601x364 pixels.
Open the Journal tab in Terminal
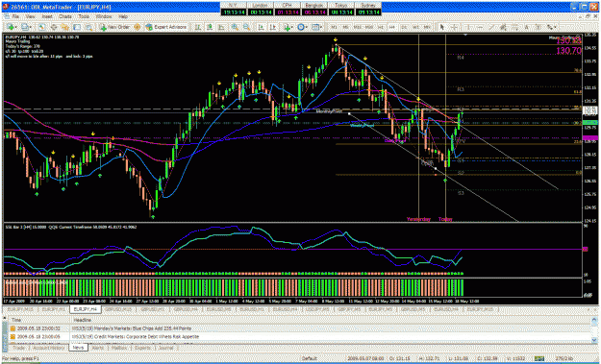(166, 348)
